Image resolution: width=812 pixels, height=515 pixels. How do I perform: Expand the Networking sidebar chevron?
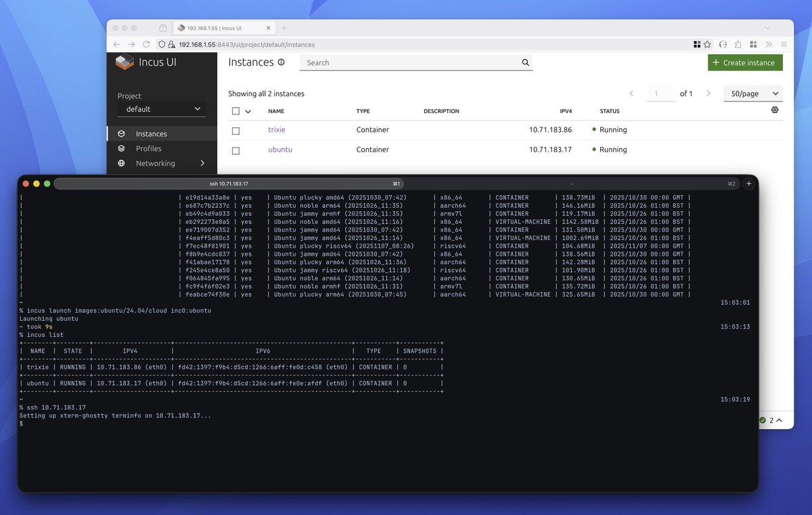coord(202,163)
